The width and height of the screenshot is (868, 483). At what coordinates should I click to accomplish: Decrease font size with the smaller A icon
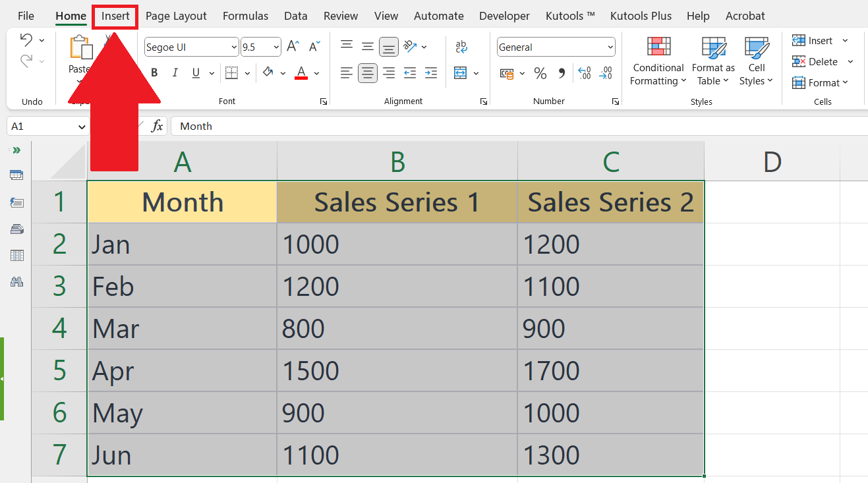pyautogui.click(x=314, y=47)
